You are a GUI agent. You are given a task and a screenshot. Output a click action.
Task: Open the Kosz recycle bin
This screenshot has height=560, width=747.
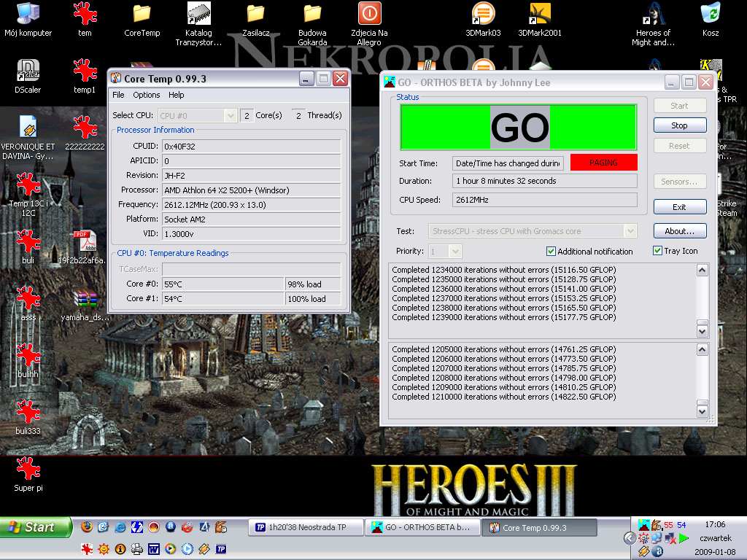711,19
